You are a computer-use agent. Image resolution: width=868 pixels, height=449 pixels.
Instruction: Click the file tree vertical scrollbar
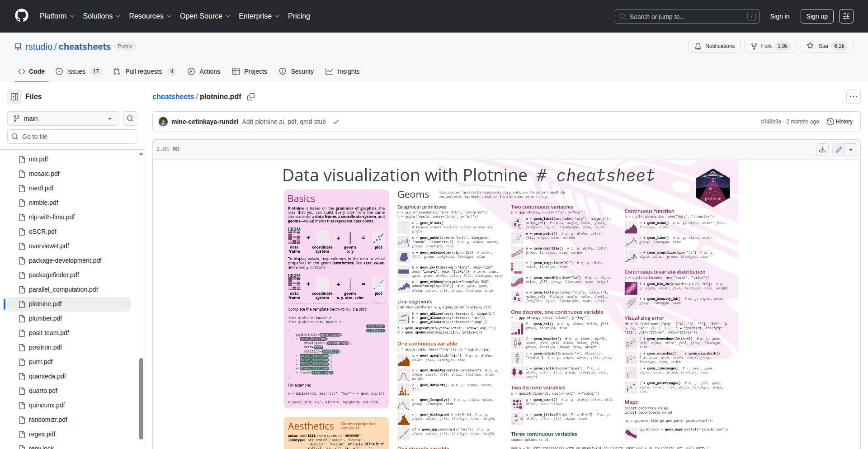(x=141, y=398)
